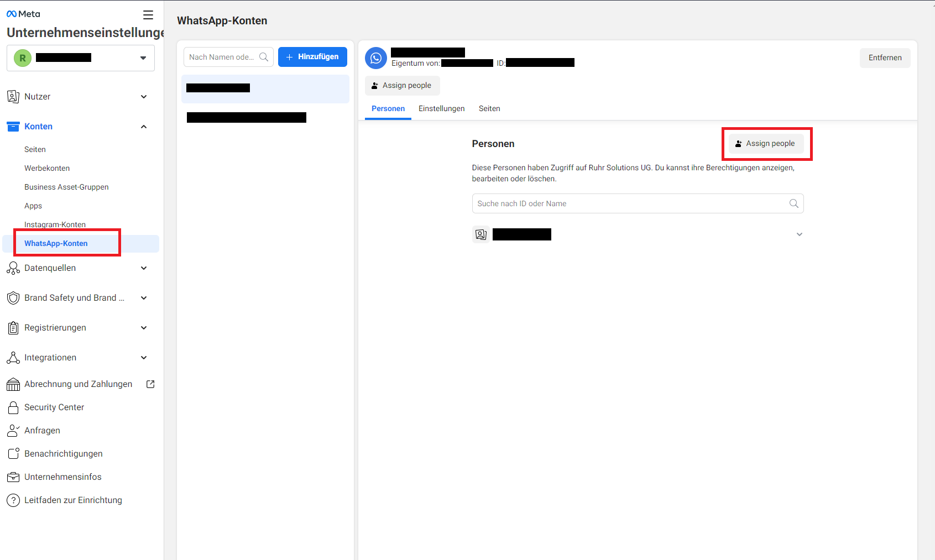Screen dimensions: 935x560
Task: Open Security Center from the sidebar
Action: 54,407
